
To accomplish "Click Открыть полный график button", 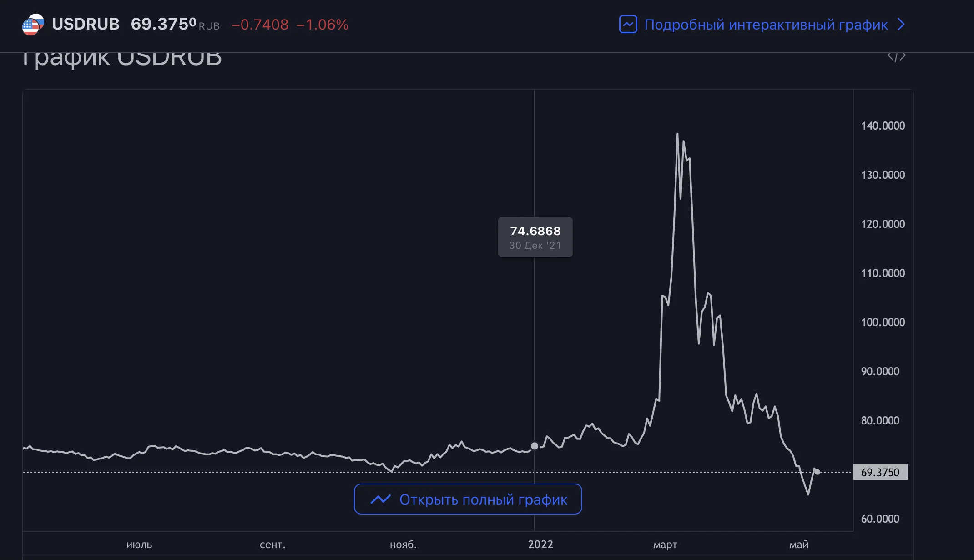I will click(x=468, y=499).
